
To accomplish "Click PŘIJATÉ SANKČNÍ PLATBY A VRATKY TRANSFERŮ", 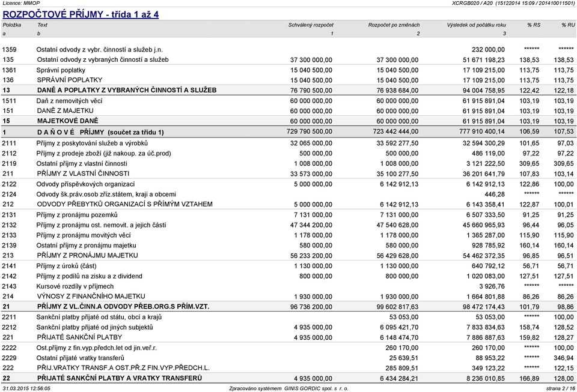I will (119, 378).
